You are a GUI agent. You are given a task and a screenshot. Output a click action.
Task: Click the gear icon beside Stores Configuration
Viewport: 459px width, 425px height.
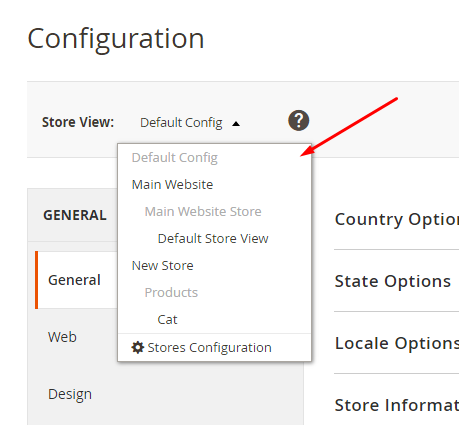click(137, 347)
